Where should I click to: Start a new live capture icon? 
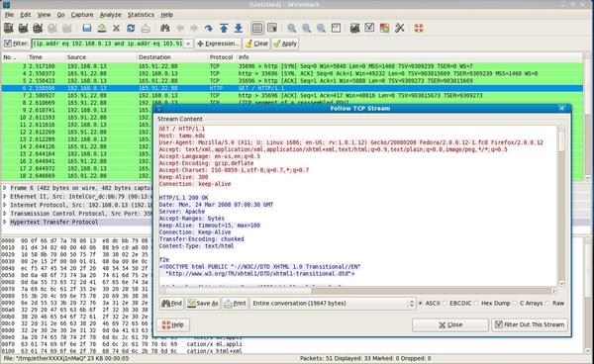(38, 28)
